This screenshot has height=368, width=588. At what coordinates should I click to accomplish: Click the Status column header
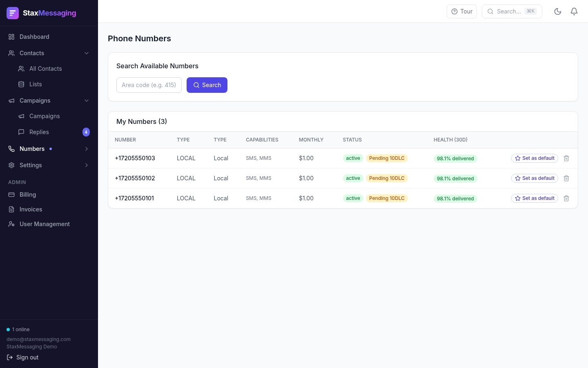pyautogui.click(x=352, y=140)
